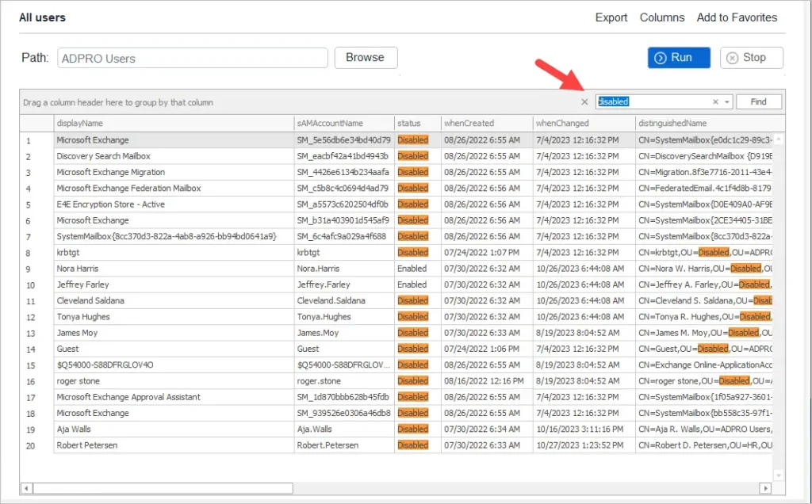Viewport: 812px width, 504px height.
Task: Click inside the search box containing 'disabled'
Action: coord(653,102)
